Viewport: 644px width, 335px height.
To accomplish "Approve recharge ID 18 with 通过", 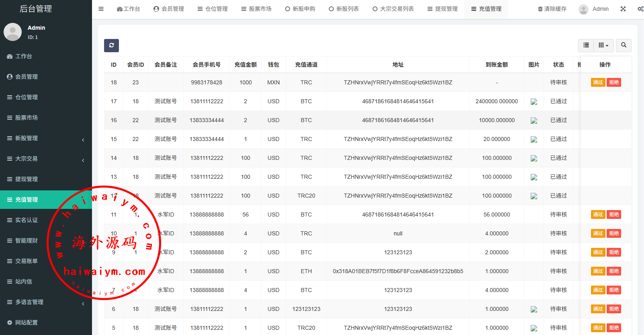I will (598, 82).
